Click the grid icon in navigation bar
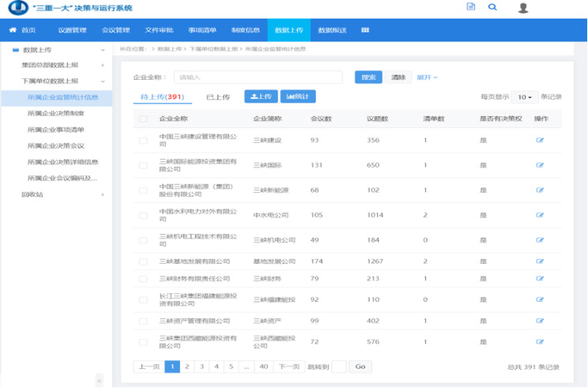The image size is (588, 388). coord(365,30)
